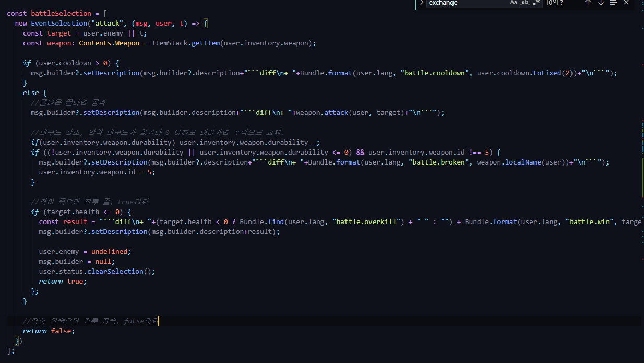Click the "attack" string literal
The width and height of the screenshot is (644, 363).
[x=107, y=23]
